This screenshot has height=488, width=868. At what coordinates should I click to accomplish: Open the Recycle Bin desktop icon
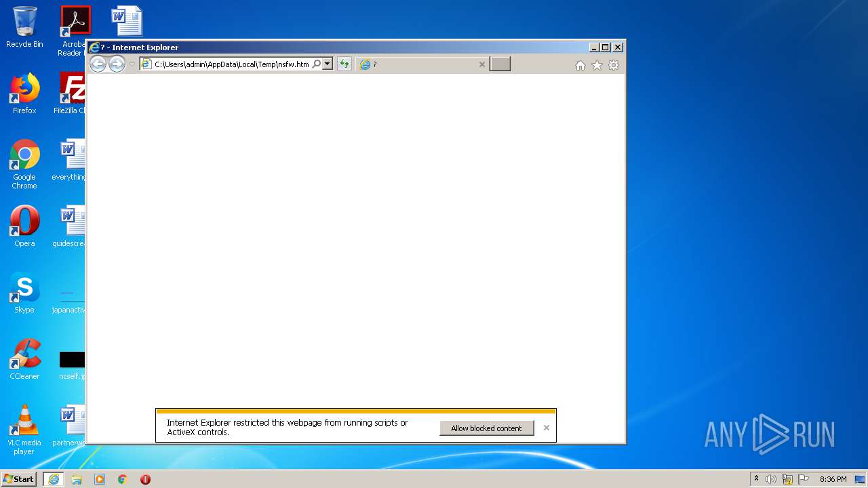[24, 27]
